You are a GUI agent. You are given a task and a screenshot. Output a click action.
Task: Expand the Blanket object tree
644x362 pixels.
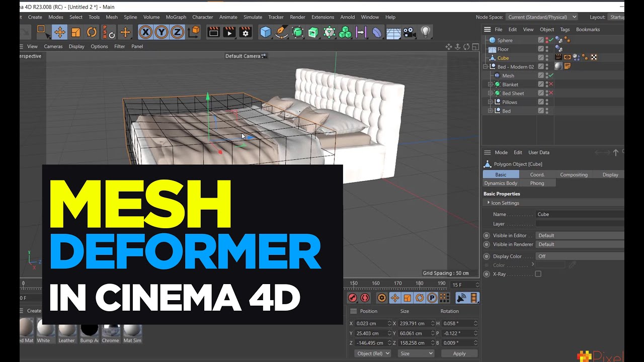click(490, 84)
